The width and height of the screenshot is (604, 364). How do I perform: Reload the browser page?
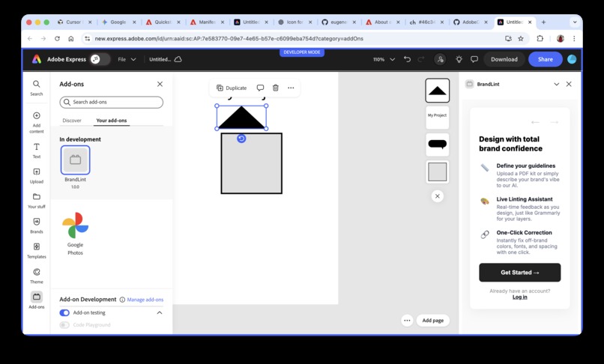(57, 38)
